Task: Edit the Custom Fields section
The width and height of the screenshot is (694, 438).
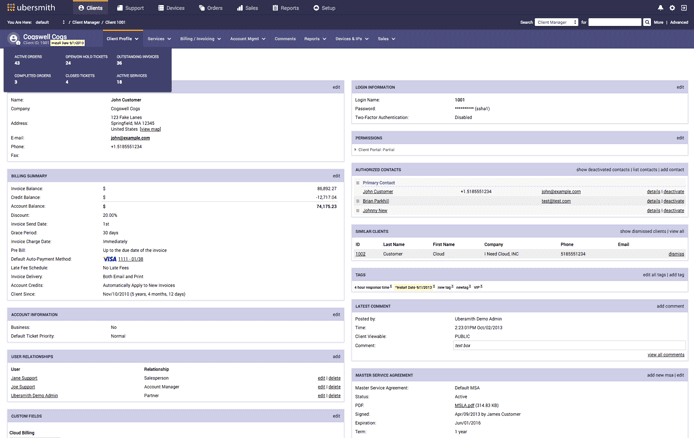Action: click(336, 416)
